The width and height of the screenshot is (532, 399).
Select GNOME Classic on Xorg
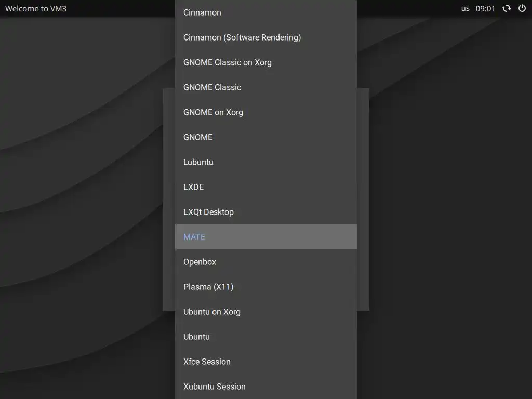[265, 62]
